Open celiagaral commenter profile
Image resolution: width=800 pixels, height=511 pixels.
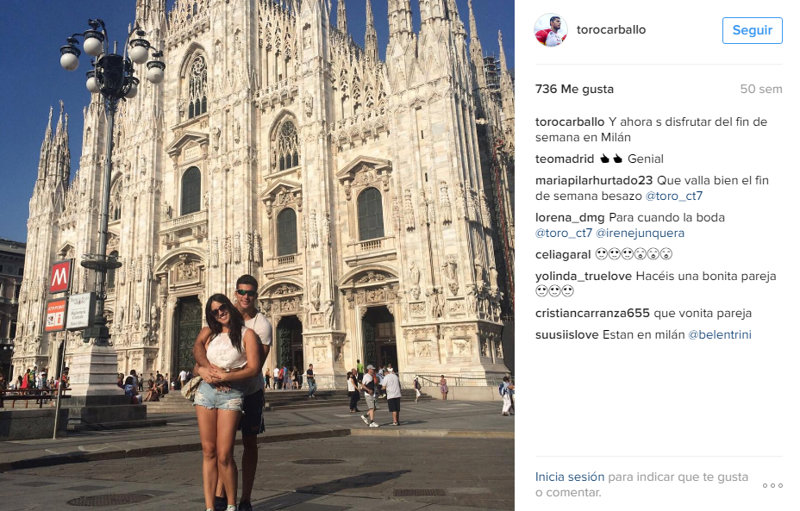tap(563, 254)
